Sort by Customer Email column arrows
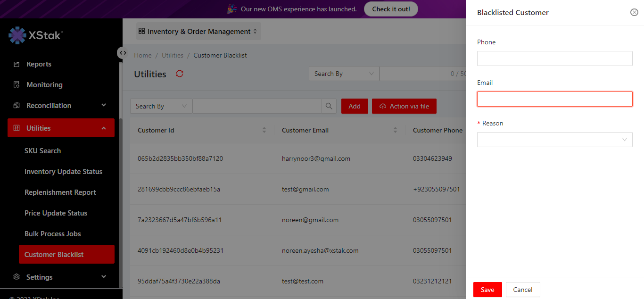Image resolution: width=644 pixels, height=299 pixels. point(395,130)
